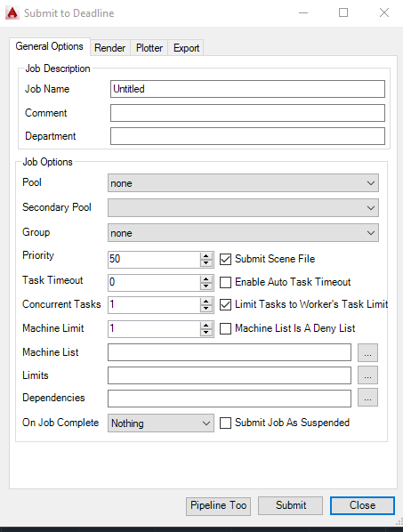Check Machine List Is A Deny List
This screenshot has width=403, height=532.
pyautogui.click(x=226, y=328)
